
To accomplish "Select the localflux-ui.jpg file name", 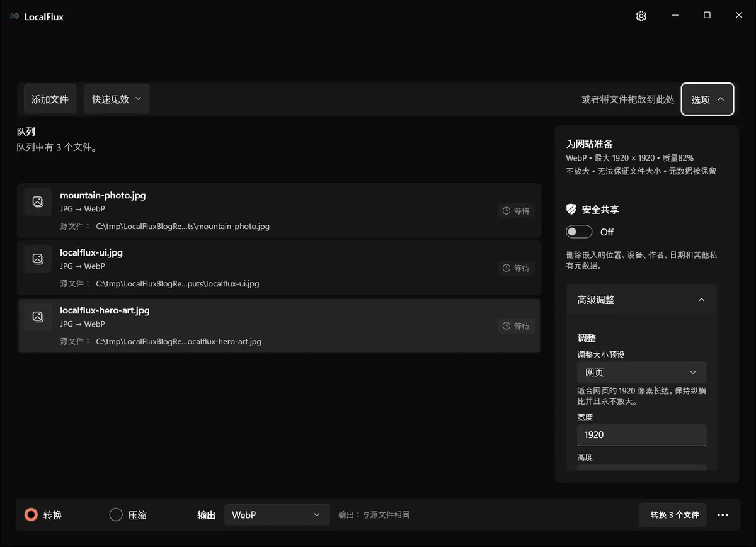I will coord(91,252).
